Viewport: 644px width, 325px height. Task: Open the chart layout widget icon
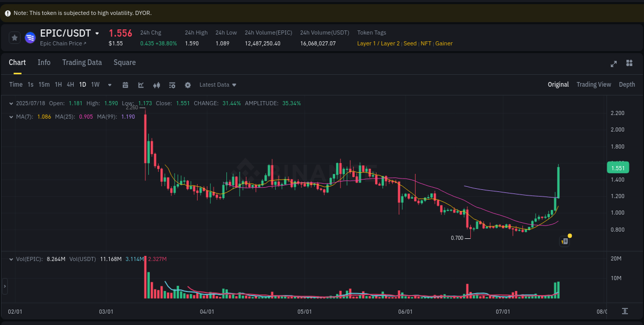click(x=629, y=63)
